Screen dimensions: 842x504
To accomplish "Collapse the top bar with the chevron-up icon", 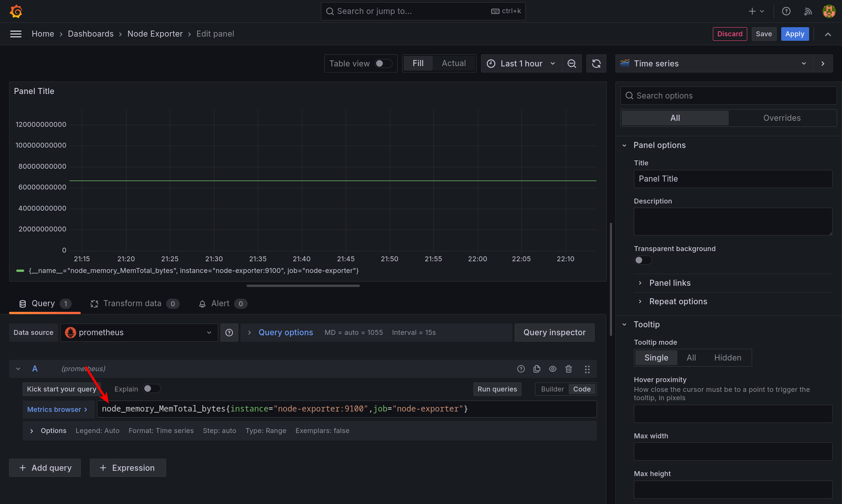I will [x=828, y=34].
